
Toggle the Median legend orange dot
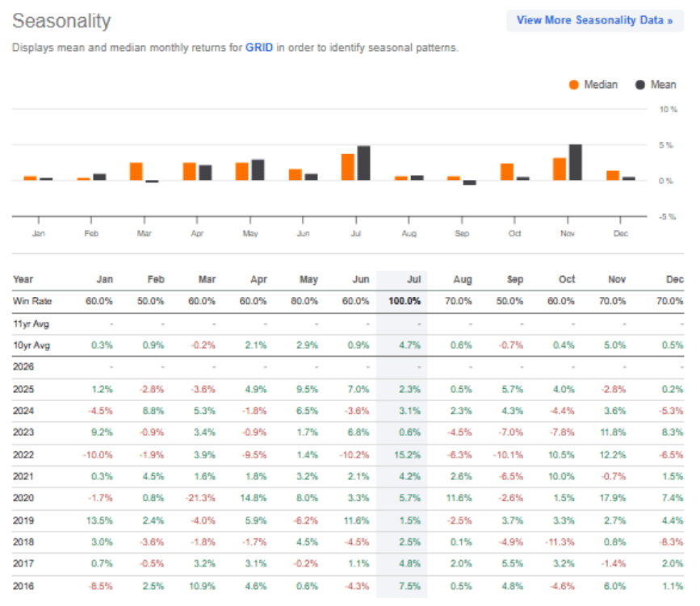point(574,85)
